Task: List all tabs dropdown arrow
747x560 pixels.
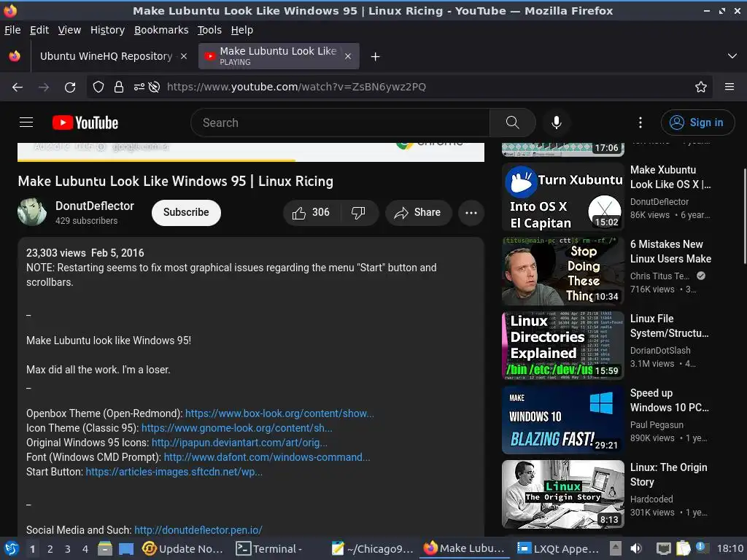Action: (732, 56)
